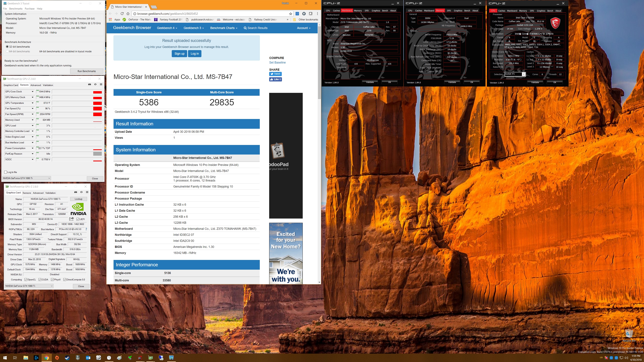Click the camera icon in GPU-Z Graphics Card window

point(75,192)
